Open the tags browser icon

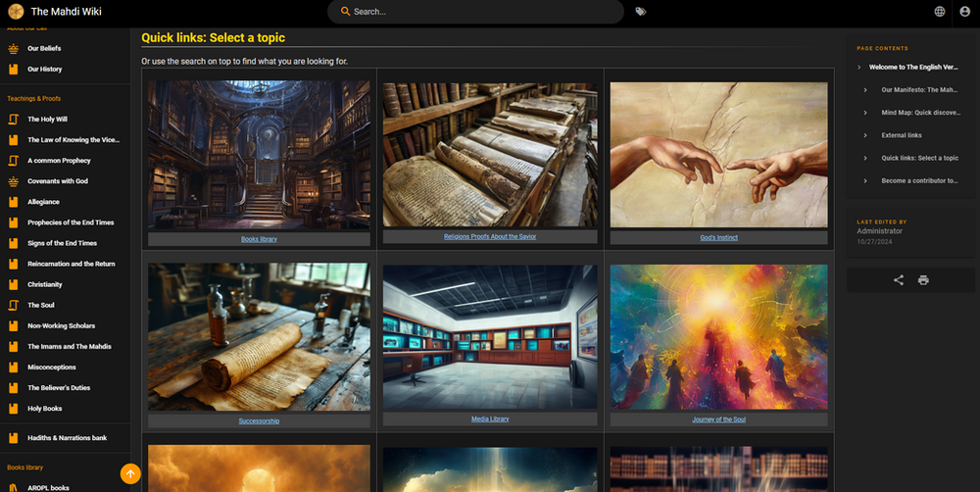click(x=641, y=11)
